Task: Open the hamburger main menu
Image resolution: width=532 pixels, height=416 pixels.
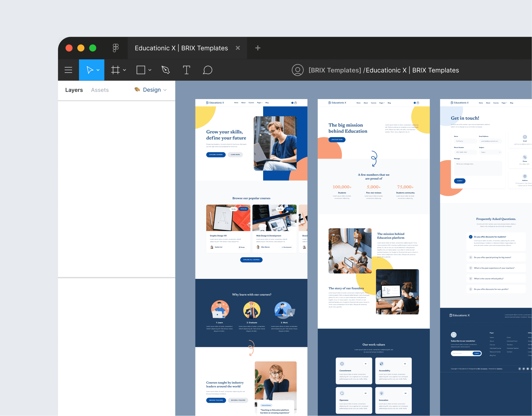Action: 68,70
